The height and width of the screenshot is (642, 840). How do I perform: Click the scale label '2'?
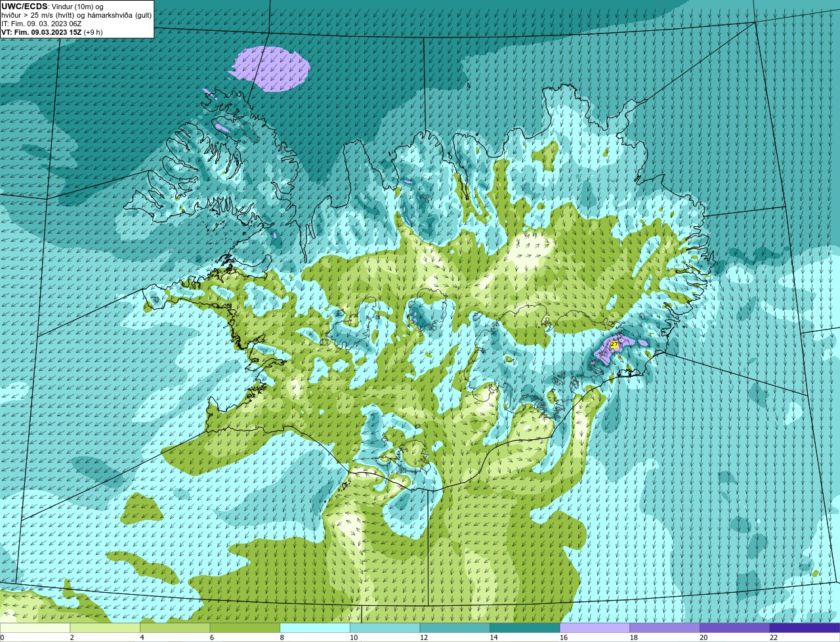click(72, 637)
